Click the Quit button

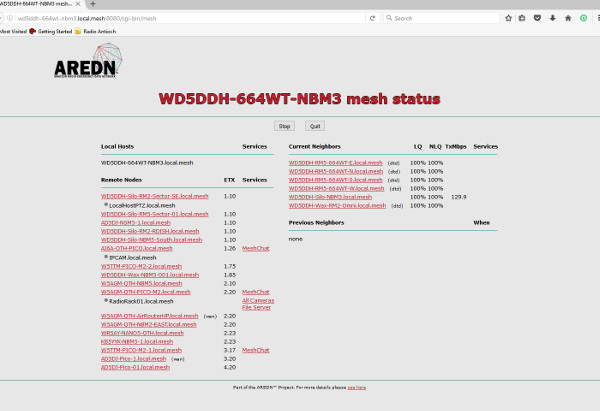tap(315, 126)
